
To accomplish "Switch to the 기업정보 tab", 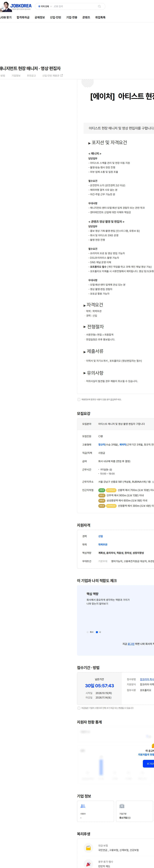I will tap(16, 76).
